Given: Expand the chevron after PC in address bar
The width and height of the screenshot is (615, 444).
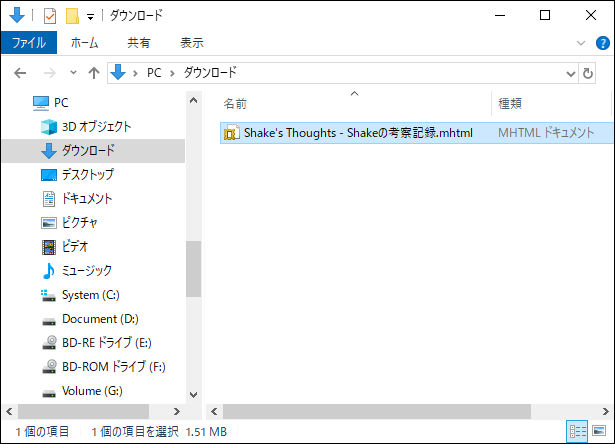Looking at the screenshot, I should tap(172, 73).
